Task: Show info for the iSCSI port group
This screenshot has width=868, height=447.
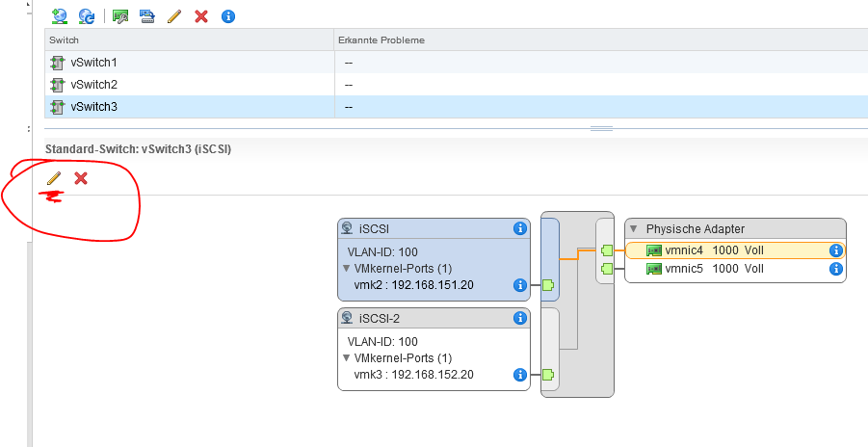Action: (520, 228)
